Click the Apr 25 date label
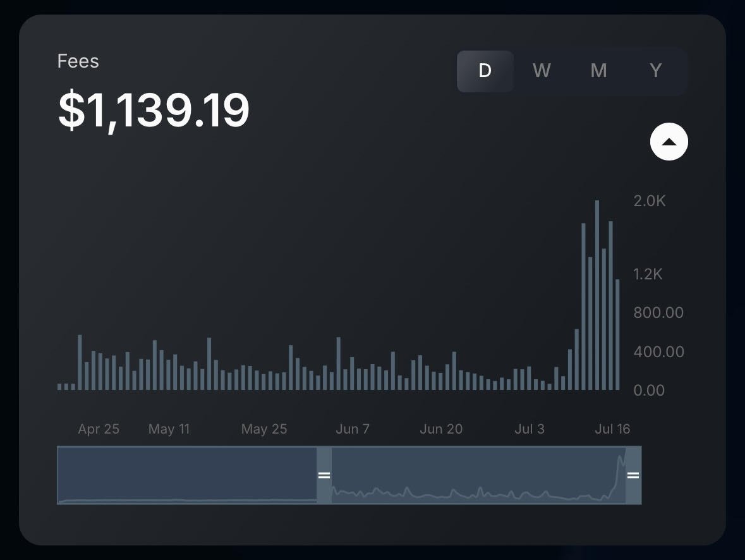 (x=99, y=429)
